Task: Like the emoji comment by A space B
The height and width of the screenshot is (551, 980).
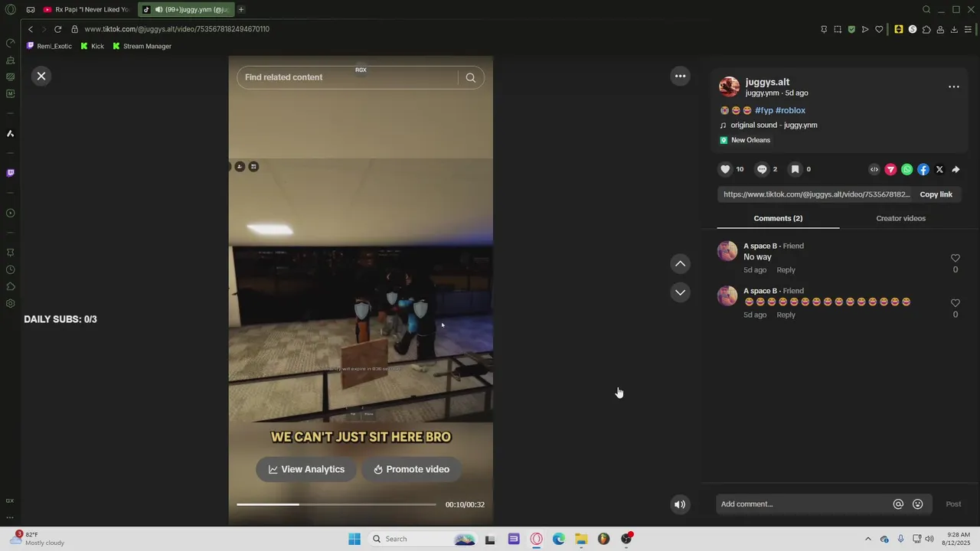Action: (x=955, y=303)
